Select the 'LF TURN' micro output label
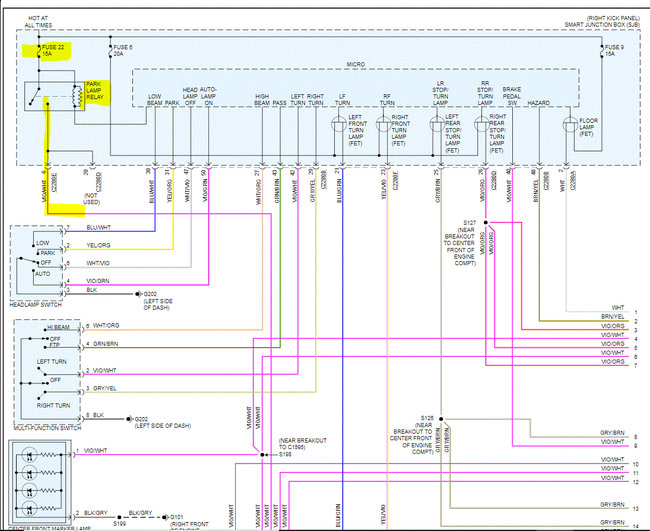650x531 pixels. pyautogui.click(x=342, y=99)
